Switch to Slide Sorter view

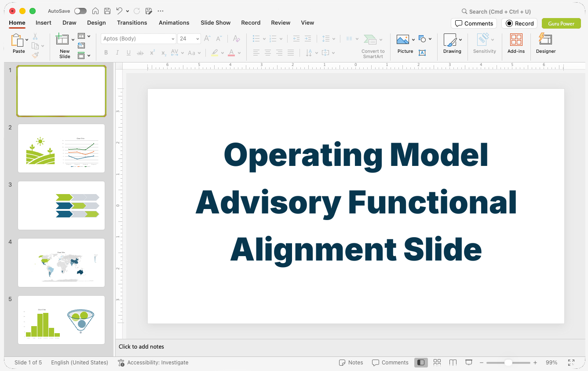(x=437, y=363)
